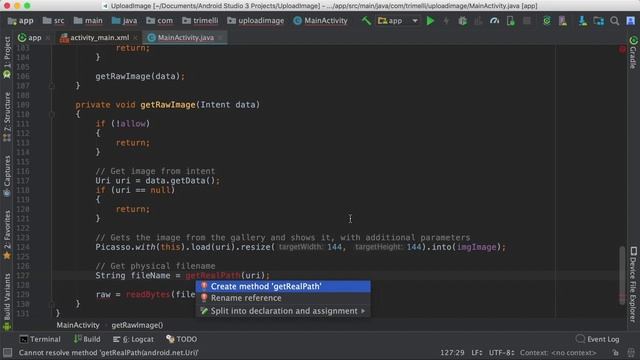Screen dimensions: 640x360
Task: Open the Device File Explorer panel
Action: (633, 284)
